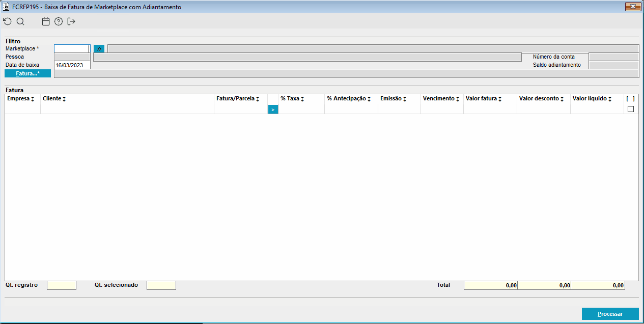
Task: Open the help question mark icon
Action: pos(59,21)
